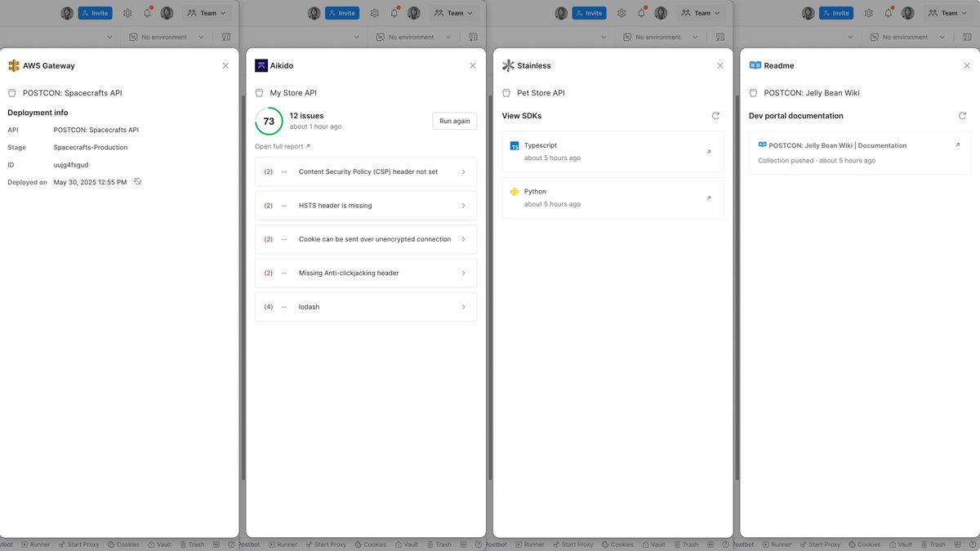Click Runner below the Readme panel

pos(775,544)
